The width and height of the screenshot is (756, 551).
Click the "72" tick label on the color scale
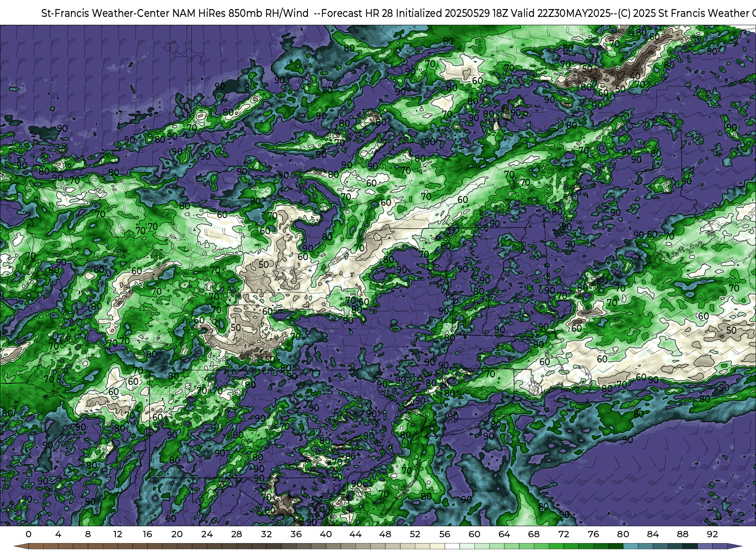point(563,534)
